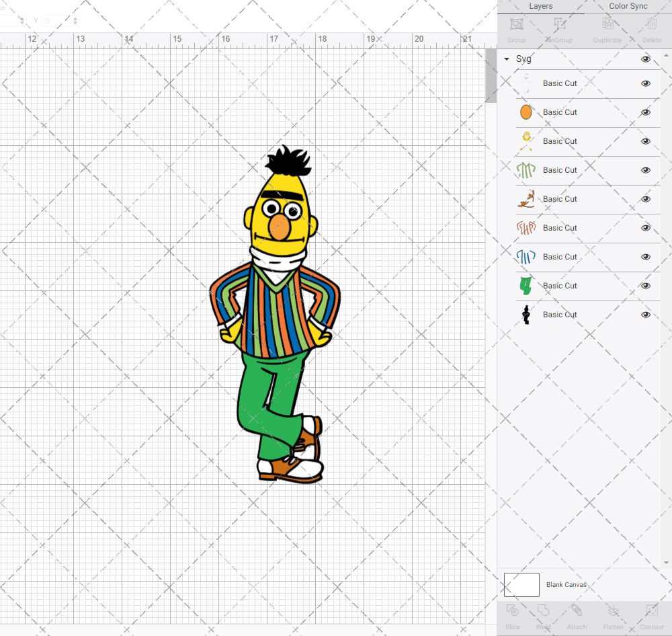Collapse the Svg group in Layers panel
Image resolution: width=672 pixels, height=636 pixels.
pos(506,58)
